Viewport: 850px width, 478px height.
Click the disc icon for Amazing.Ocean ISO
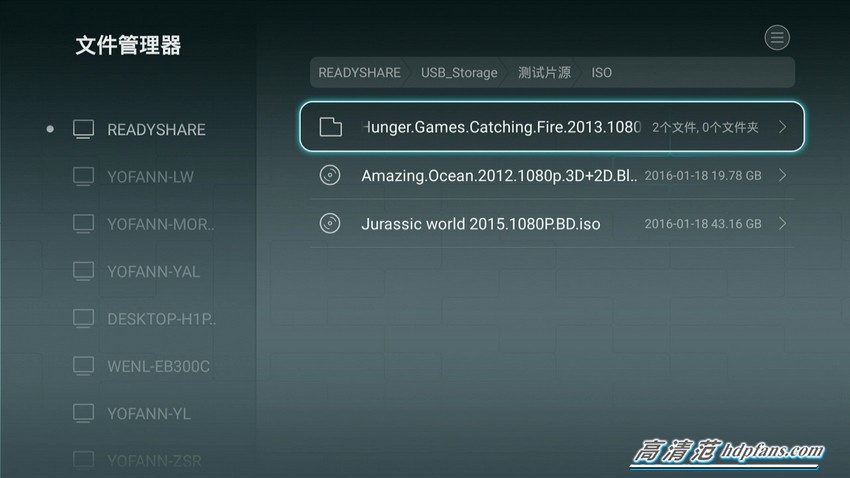330,175
